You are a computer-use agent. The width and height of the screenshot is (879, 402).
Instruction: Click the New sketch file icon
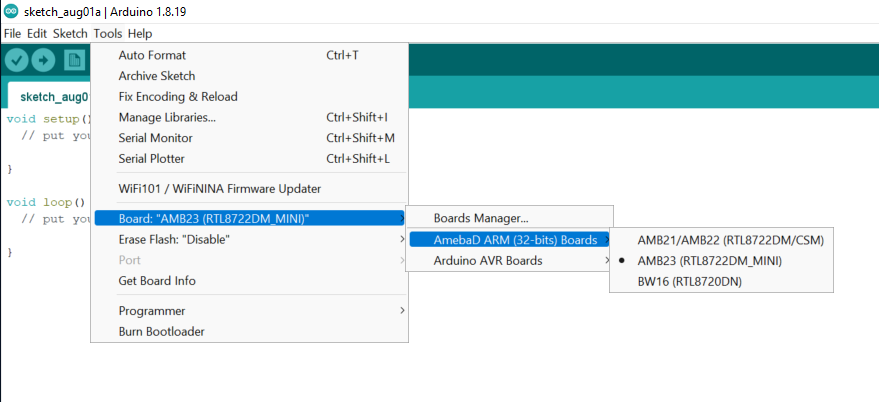pyautogui.click(x=75, y=60)
